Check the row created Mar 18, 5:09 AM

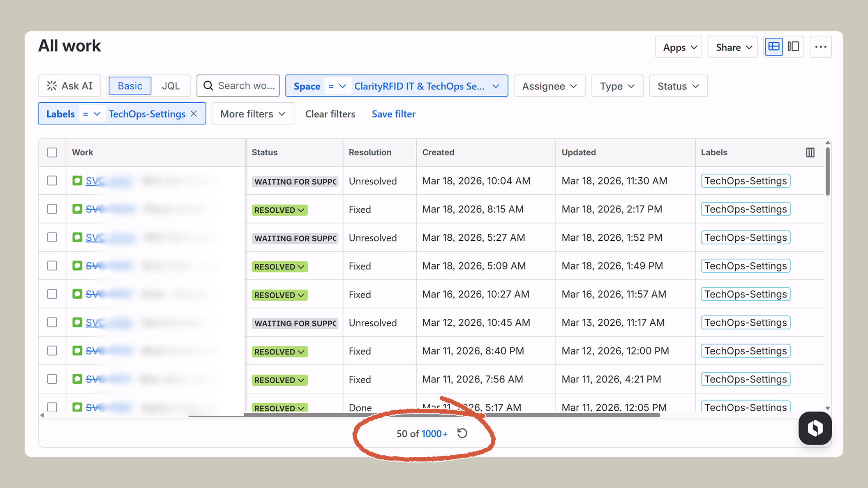click(52, 265)
